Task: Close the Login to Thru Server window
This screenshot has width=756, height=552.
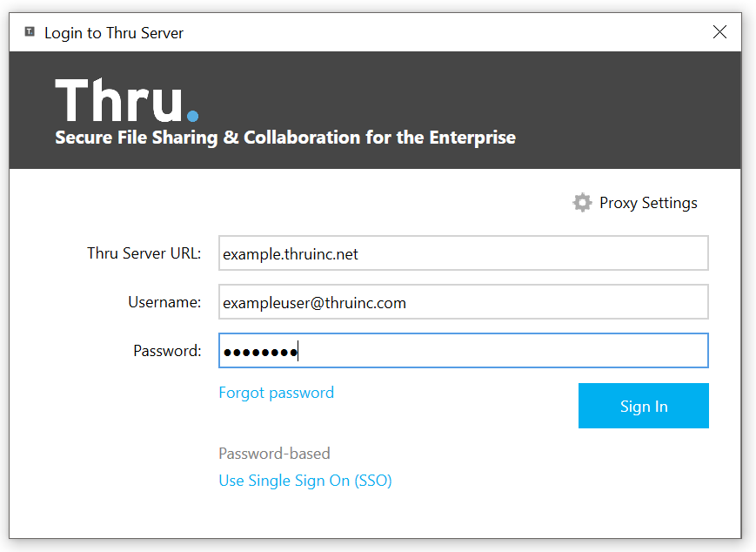Action: pyautogui.click(x=719, y=32)
